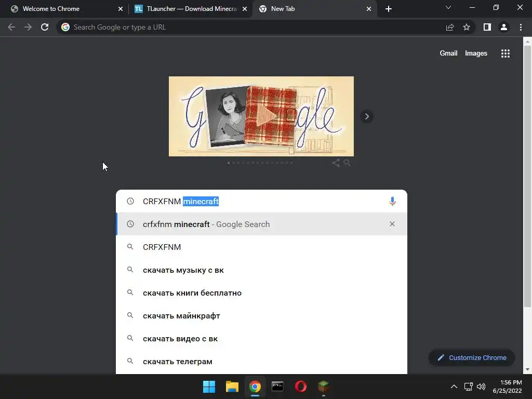
Task: Play the Google Doodle slideshow
Action: (266, 116)
